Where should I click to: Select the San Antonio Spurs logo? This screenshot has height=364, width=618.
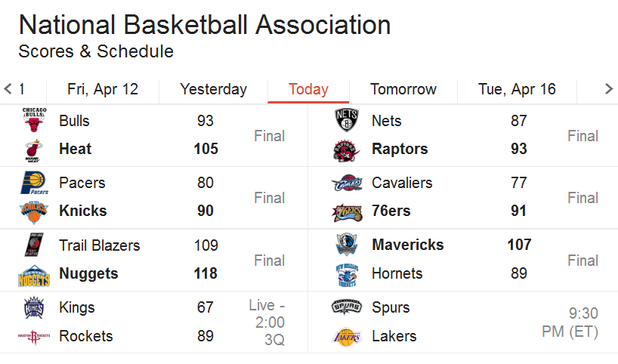347,307
